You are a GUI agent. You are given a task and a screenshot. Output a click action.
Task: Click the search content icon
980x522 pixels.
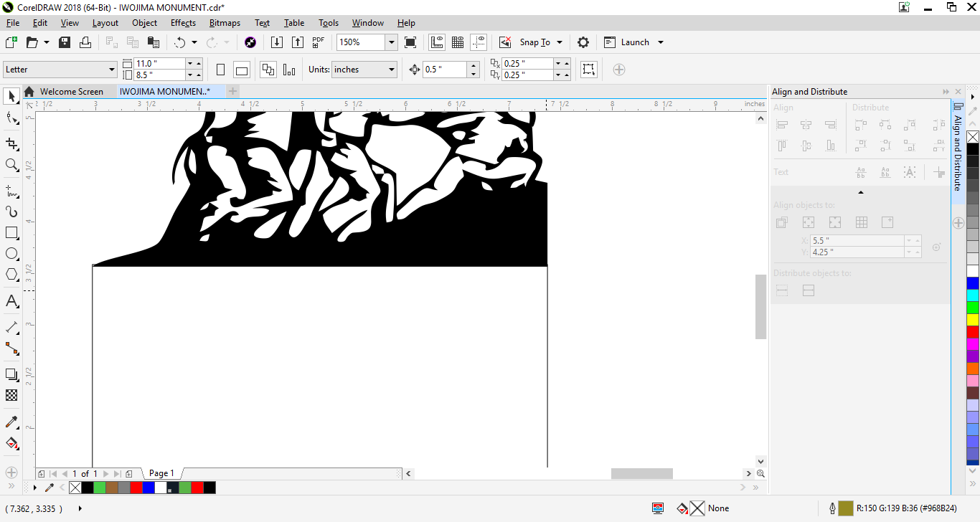tap(250, 42)
